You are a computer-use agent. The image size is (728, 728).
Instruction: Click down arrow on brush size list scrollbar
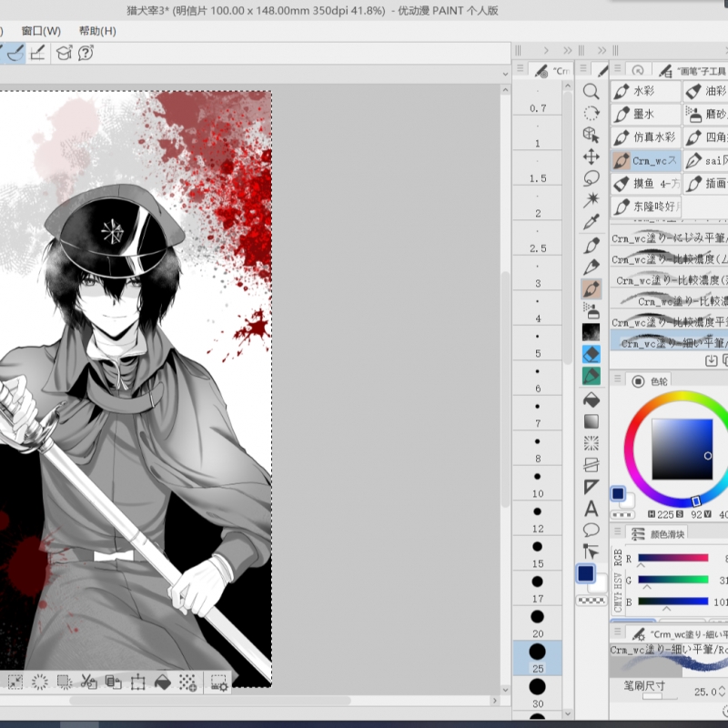[x=567, y=713]
